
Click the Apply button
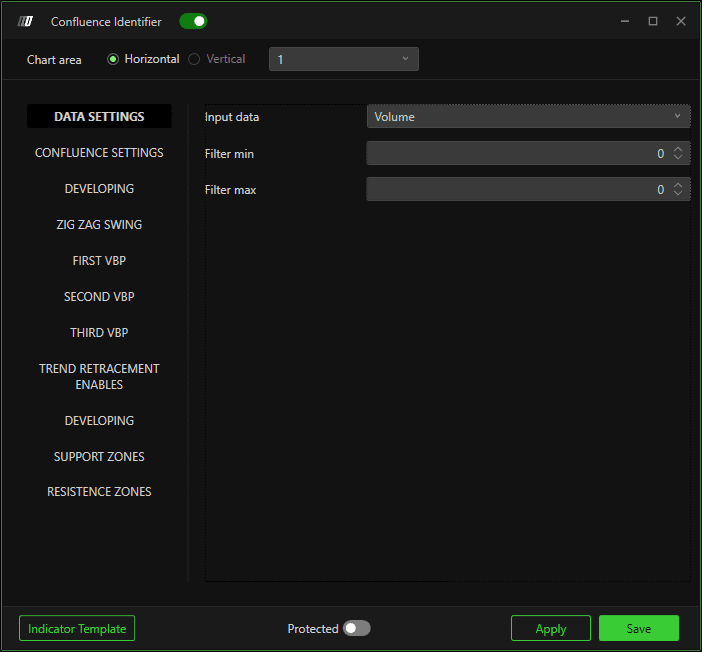point(551,628)
